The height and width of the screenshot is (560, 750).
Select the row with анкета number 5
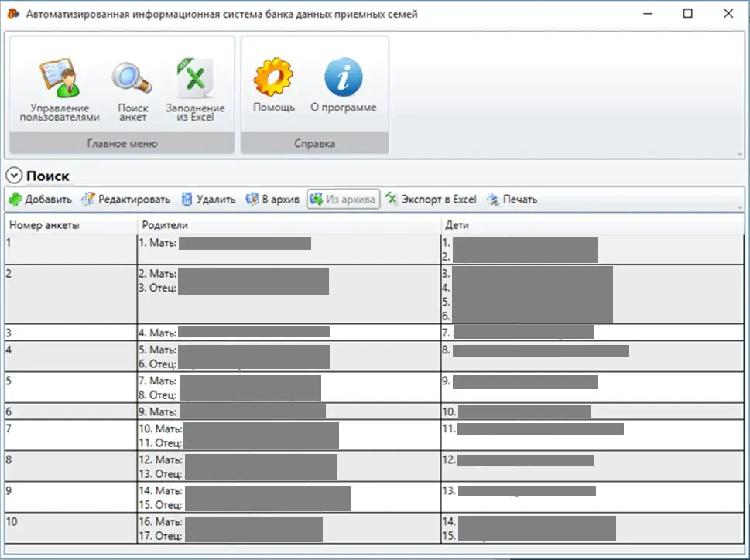pos(374,388)
